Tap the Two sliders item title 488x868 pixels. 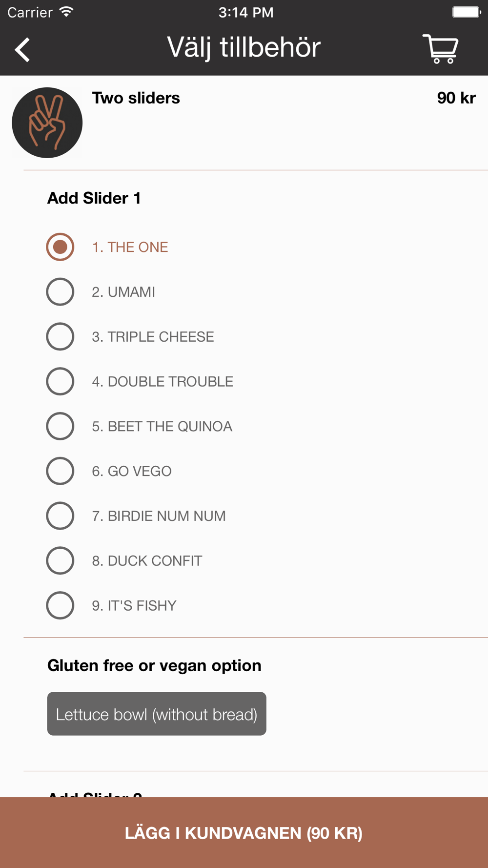[x=136, y=98]
